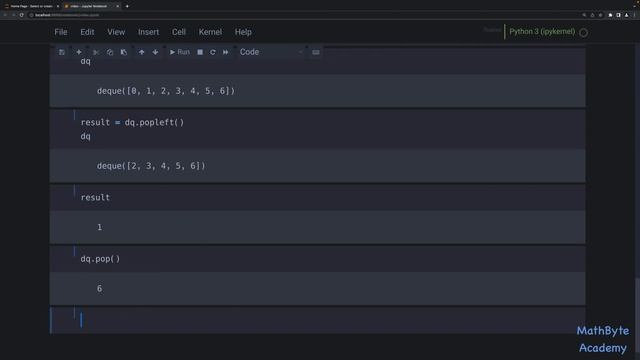Image resolution: width=640 pixels, height=360 pixels.
Task: Restart kernel and run all fast-forward icon
Action: 226,52
